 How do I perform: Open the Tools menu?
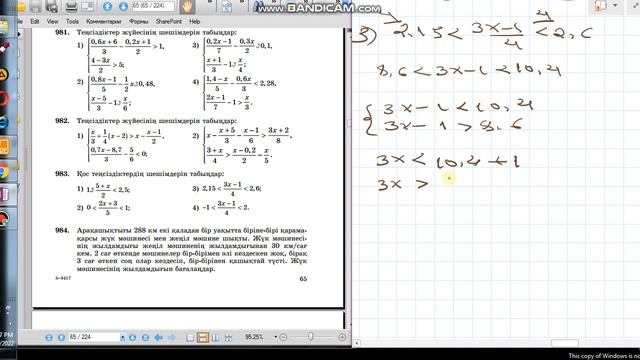(72, 21)
